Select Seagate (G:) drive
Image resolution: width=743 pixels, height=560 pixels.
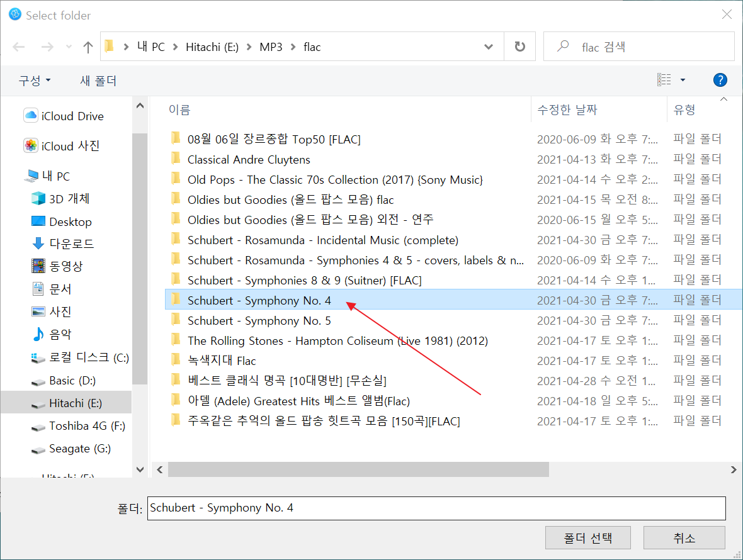tap(71, 449)
